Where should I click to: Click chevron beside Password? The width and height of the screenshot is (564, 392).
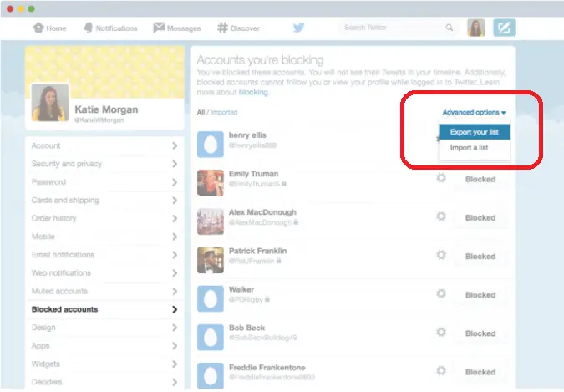(x=175, y=182)
